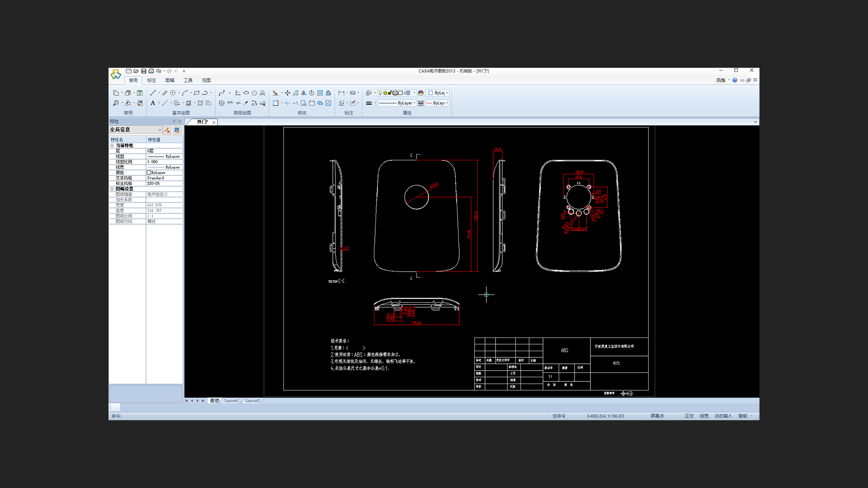Open the 全局信息 dropdown in properties panel
The width and height of the screenshot is (868, 488).
pyautogui.click(x=159, y=130)
